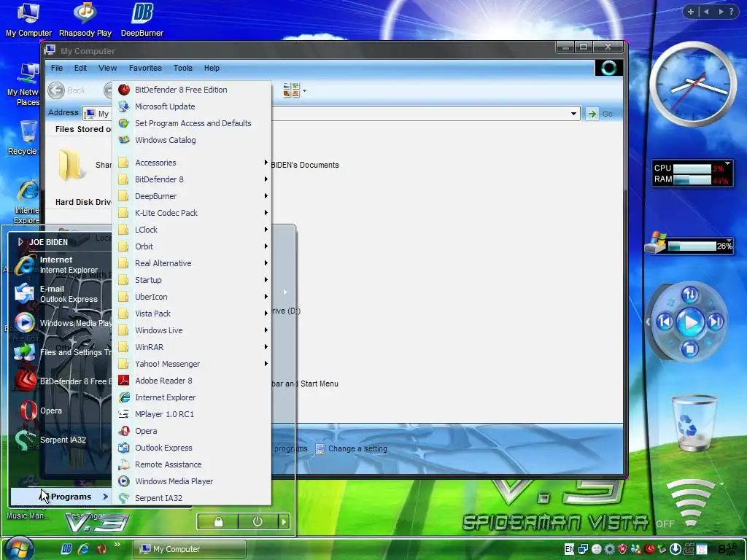Screen dimensions: 747x560
Task: Launch MPlayer 1.0 RC1
Action: click(x=192, y=414)
